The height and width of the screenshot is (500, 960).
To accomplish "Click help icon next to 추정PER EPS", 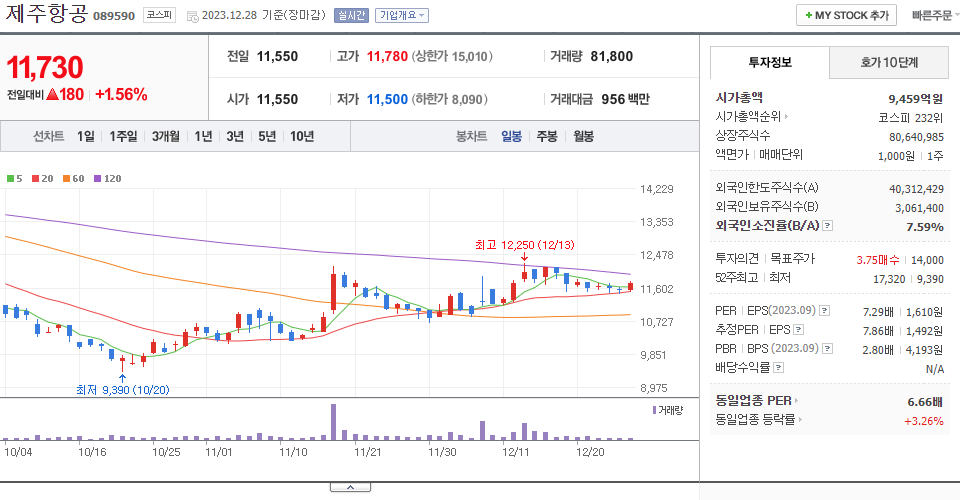I will point(798,330).
